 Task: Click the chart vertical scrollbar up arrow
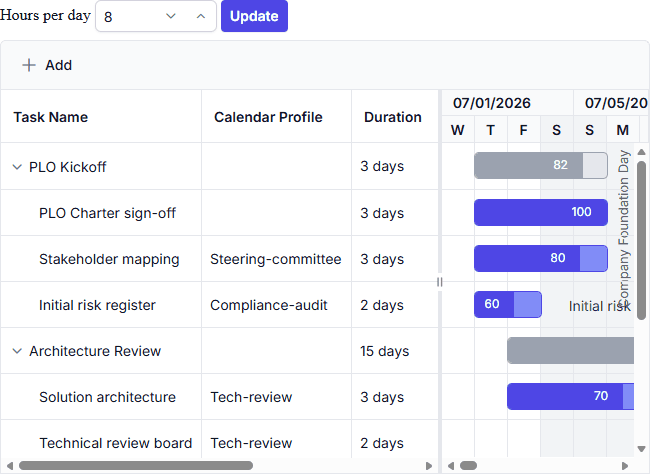pos(641,152)
